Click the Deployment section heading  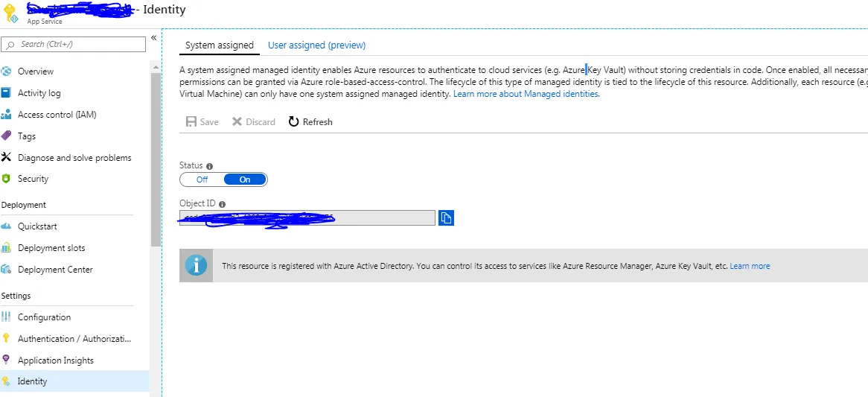click(x=24, y=205)
